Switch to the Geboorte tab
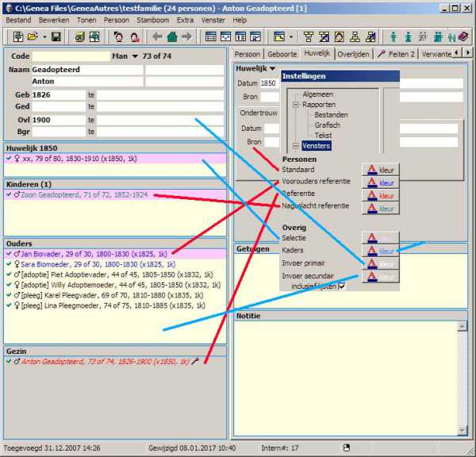The width and height of the screenshot is (476, 457). 282,54
